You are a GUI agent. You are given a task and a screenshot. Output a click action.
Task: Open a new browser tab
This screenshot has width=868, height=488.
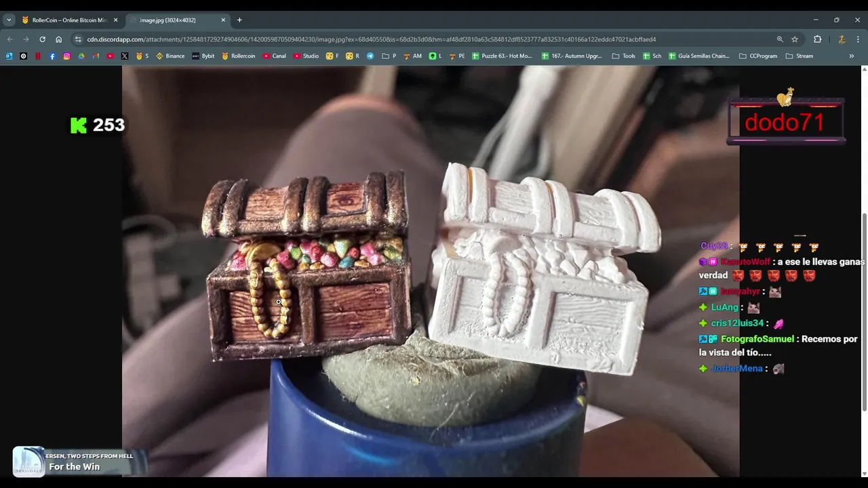pos(239,20)
